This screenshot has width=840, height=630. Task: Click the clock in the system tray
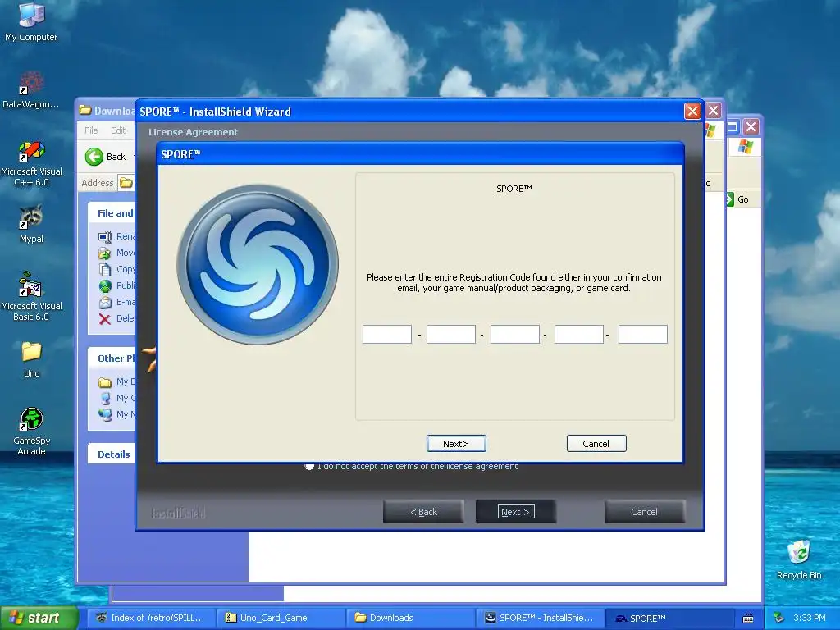[x=809, y=618]
